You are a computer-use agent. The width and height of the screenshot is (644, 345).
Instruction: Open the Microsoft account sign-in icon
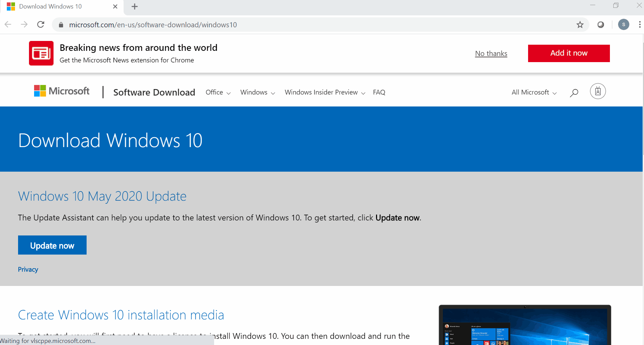(x=598, y=91)
